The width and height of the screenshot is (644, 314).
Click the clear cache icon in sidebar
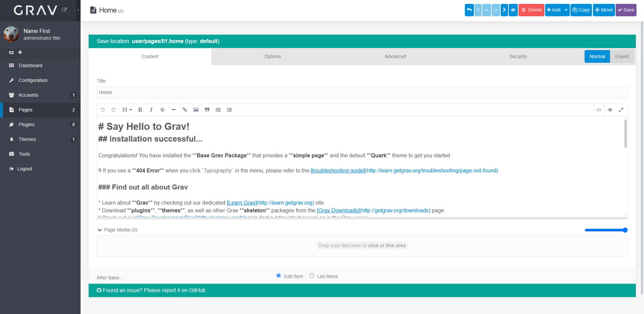point(11,52)
